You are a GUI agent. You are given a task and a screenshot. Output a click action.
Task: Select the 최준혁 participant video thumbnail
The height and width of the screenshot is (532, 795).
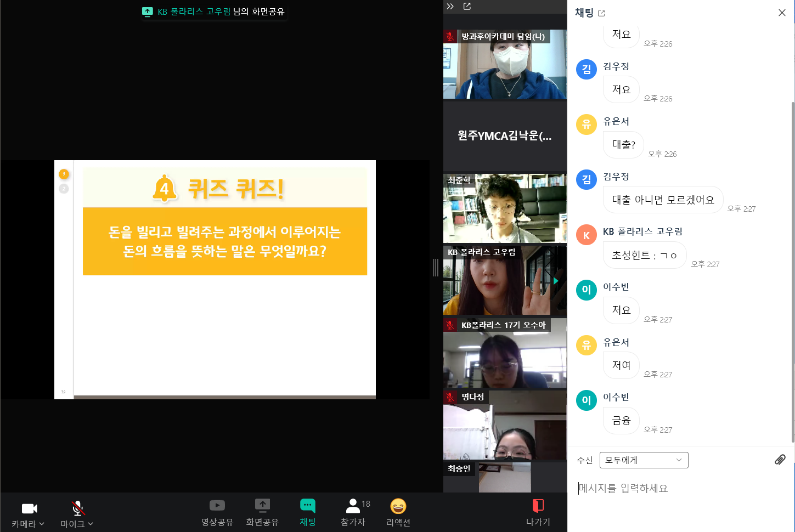tap(504, 208)
